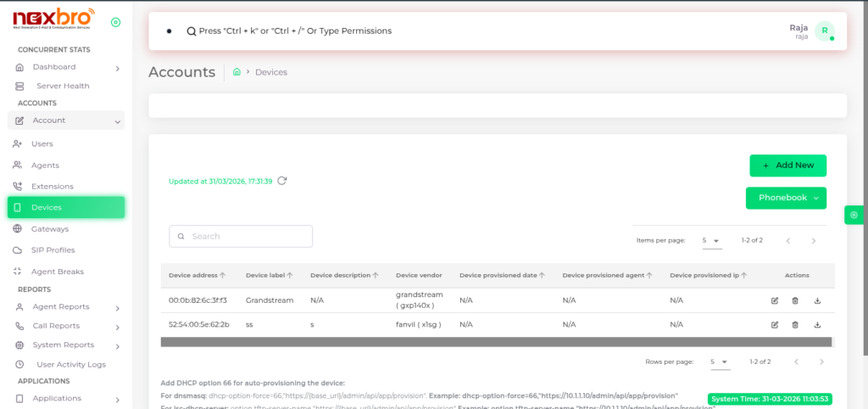The width and height of the screenshot is (868, 409).
Task: Download config for the Grandstream device
Action: tap(817, 300)
